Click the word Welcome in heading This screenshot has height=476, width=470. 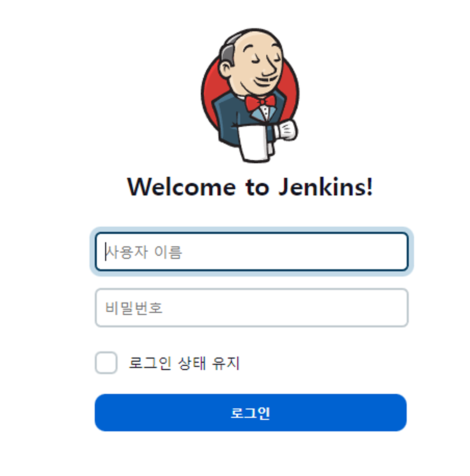pyautogui.click(x=181, y=187)
